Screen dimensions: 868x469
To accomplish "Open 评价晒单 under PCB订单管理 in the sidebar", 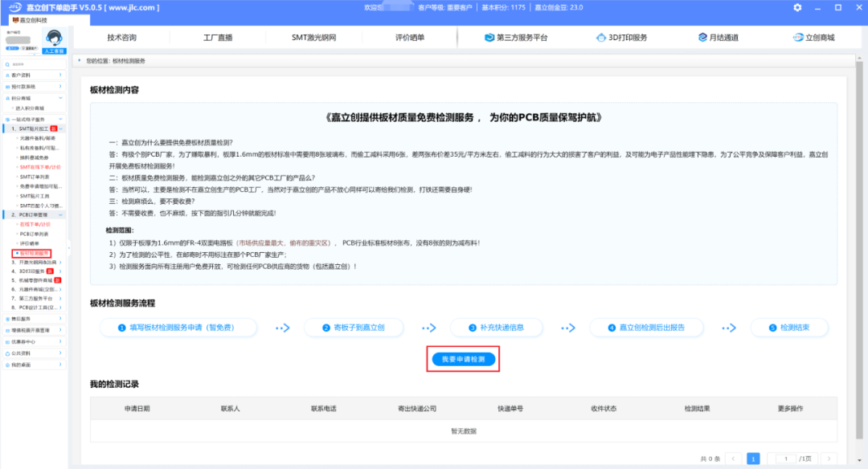I will coord(30,243).
